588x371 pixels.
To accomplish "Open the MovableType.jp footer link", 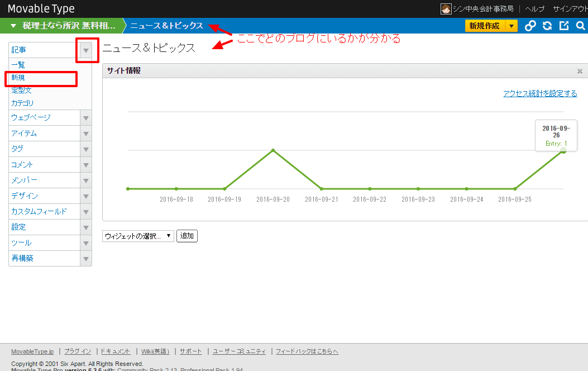I will click(32, 351).
